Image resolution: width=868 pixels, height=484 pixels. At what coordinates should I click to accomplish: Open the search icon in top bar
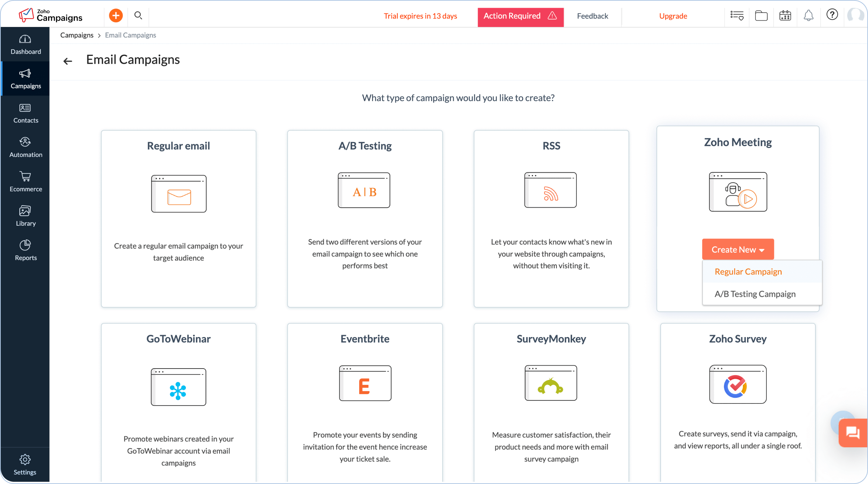[138, 16]
